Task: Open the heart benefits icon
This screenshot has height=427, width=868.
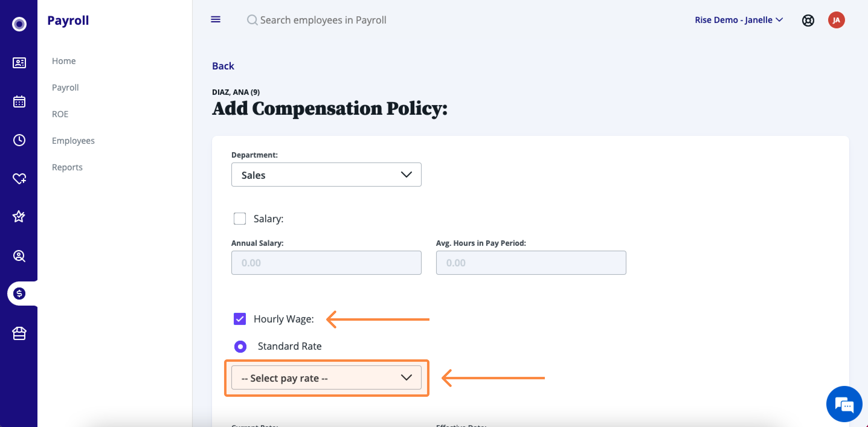Action: click(19, 178)
